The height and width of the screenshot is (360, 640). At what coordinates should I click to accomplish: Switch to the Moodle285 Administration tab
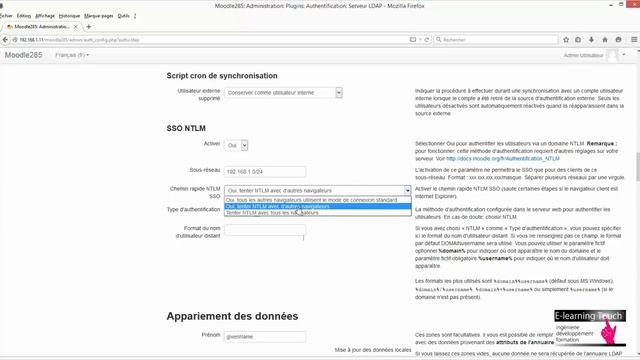pos(42,27)
